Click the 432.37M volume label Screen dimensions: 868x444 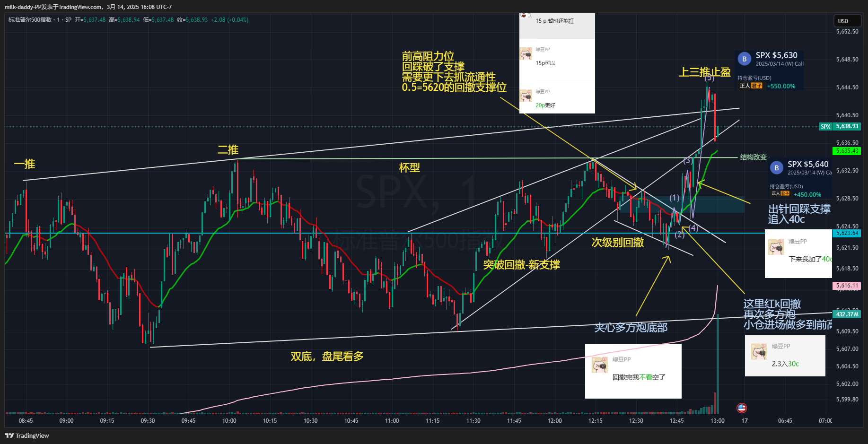(x=846, y=314)
